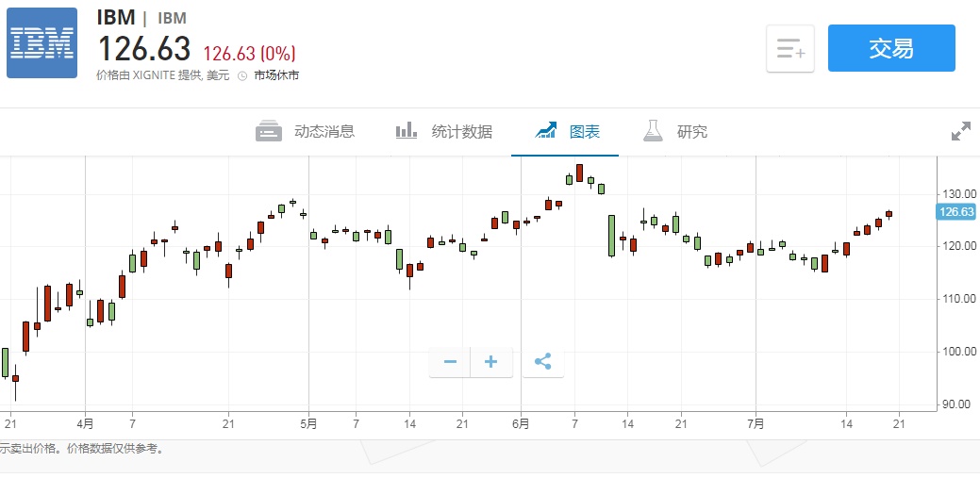
Task: Zoom in the chart with plus
Action: tap(490, 362)
